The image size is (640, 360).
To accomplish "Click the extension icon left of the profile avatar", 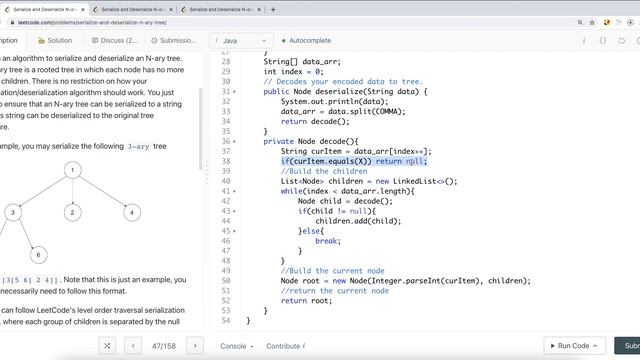I will (619, 22).
